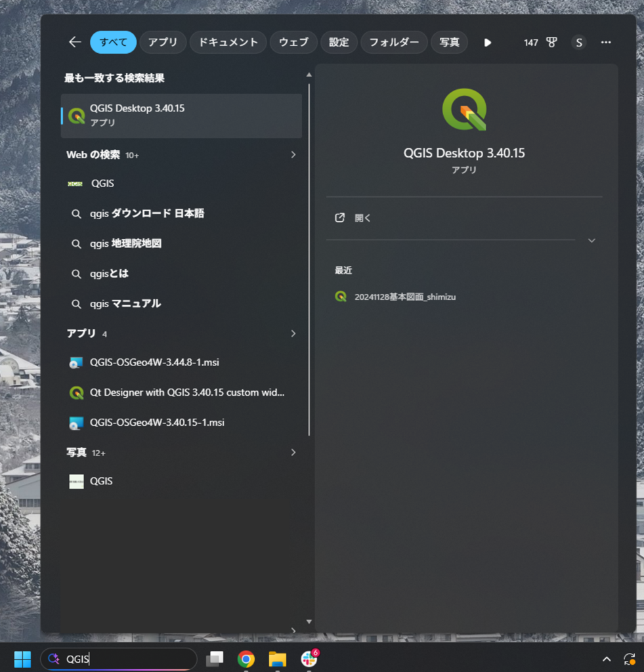This screenshot has height=672, width=644.
Task: Open Google Chrome from the taskbar
Action: coord(246,659)
